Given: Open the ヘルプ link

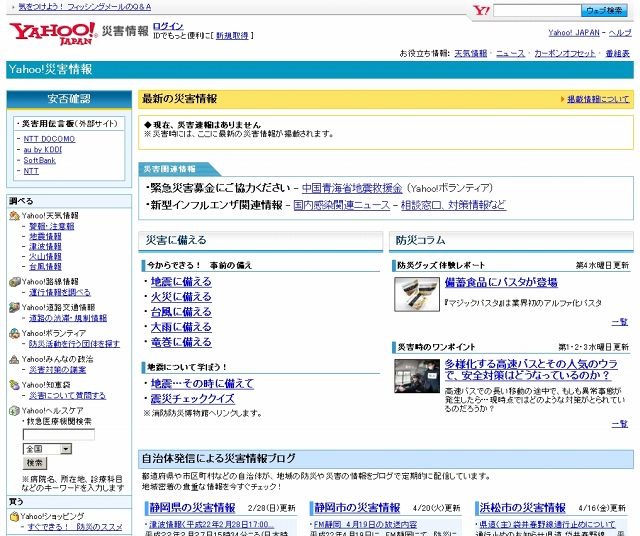Looking at the screenshot, I should pos(620,33).
